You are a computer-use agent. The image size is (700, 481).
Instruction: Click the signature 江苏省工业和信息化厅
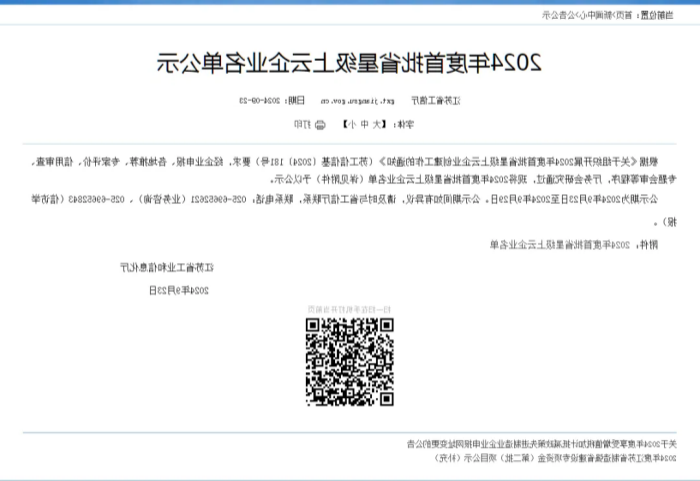tap(167, 268)
